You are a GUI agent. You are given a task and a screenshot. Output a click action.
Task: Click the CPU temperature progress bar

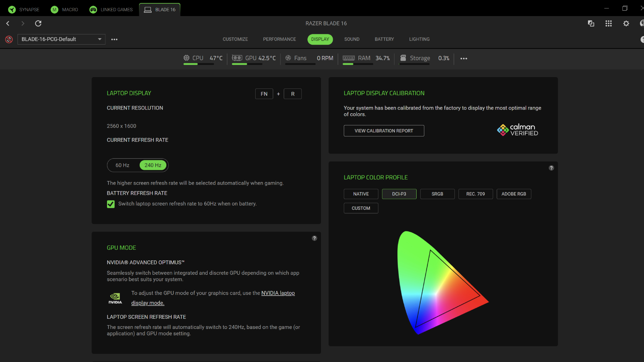(x=199, y=64)
